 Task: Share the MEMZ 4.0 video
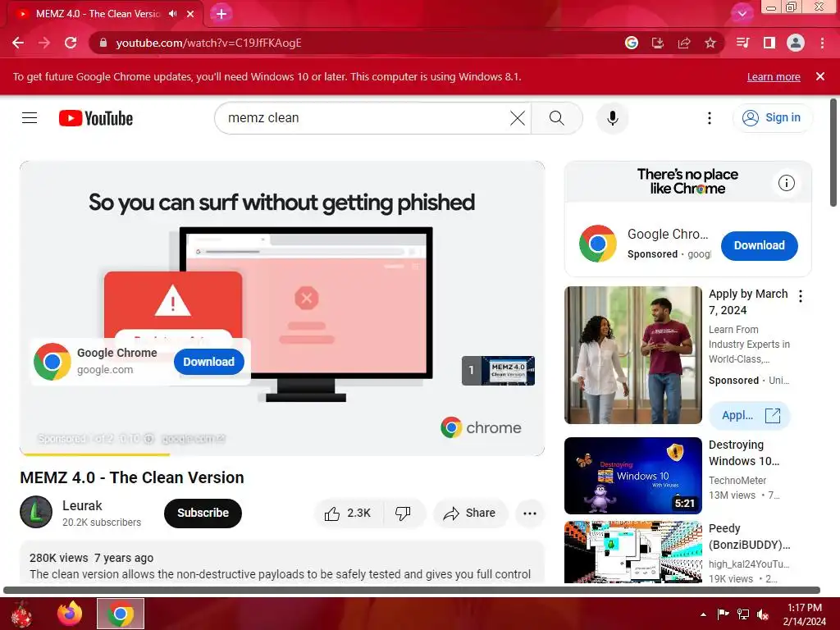point(470,514)
